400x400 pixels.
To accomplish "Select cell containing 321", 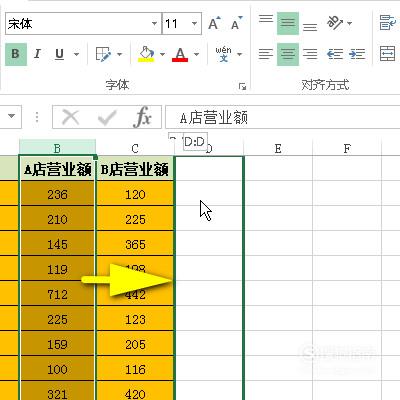I will pos(57,391).
